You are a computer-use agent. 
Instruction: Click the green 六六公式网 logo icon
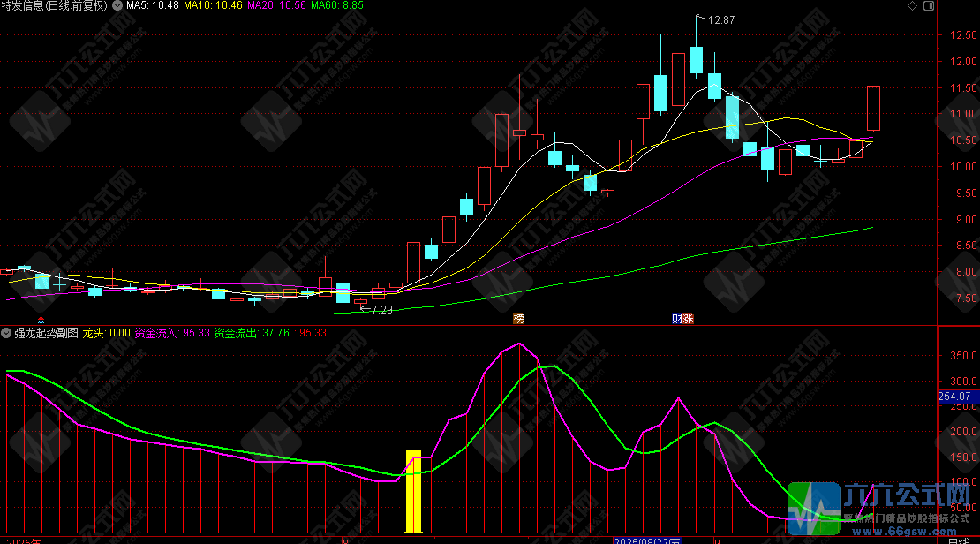(x=812, y=508)
